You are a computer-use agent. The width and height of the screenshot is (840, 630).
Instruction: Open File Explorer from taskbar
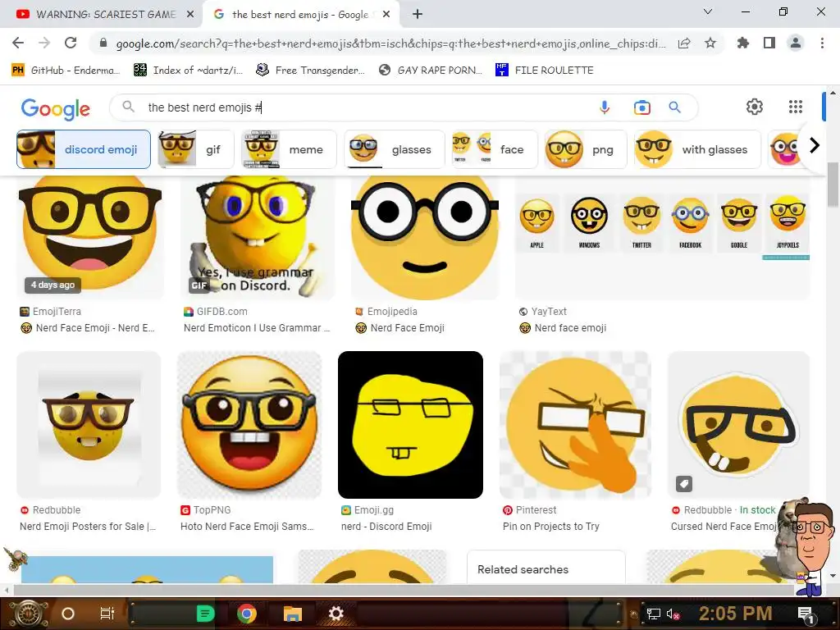(x=293, y=614)
